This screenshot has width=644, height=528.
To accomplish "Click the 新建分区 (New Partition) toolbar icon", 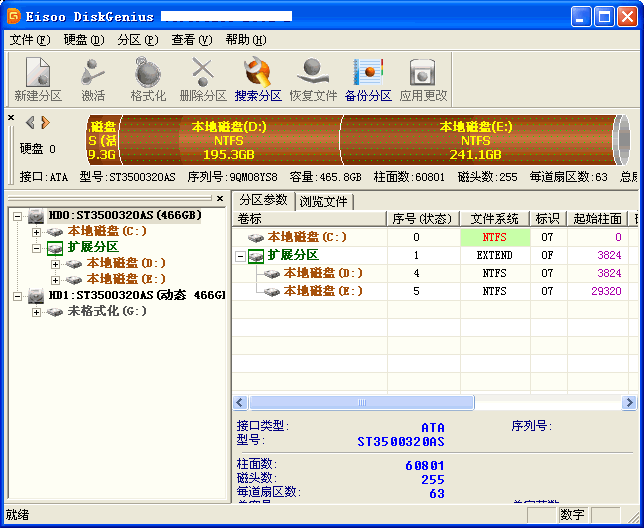I will pos(38,79).
